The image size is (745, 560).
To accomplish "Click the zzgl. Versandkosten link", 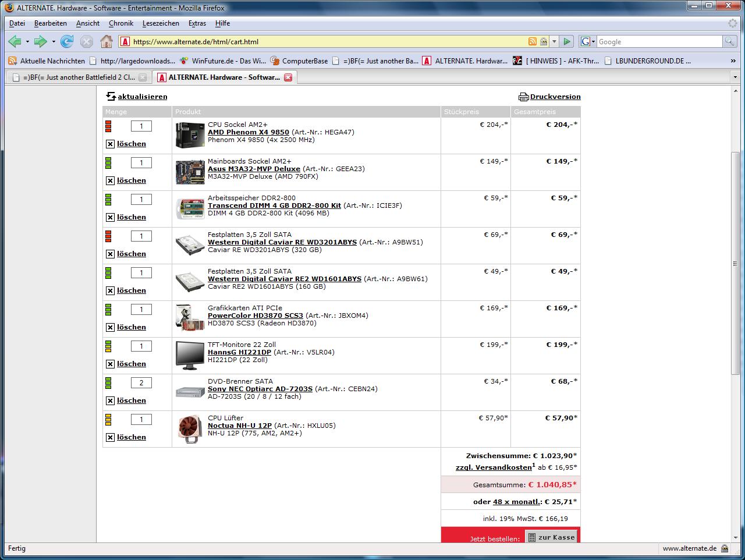I will coord(494,467).
